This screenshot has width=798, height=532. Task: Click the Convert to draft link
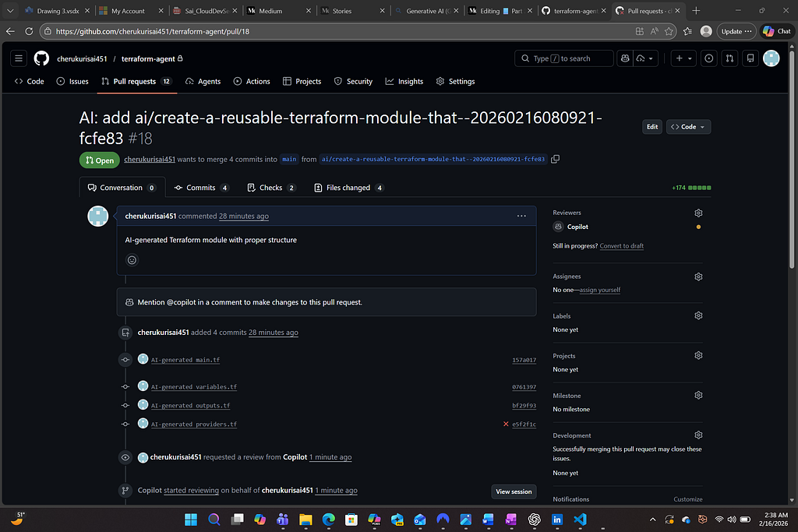click(621, 246)
